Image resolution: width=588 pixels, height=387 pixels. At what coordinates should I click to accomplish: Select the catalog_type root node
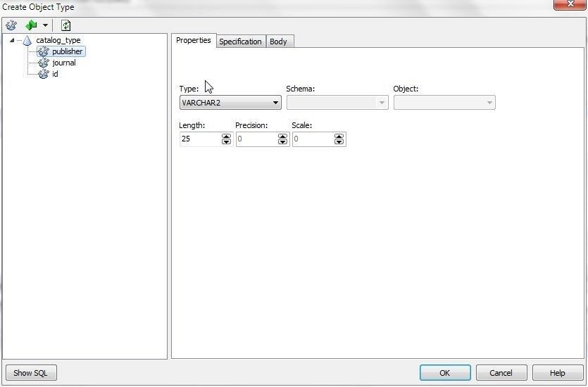[x=58, y=40]
